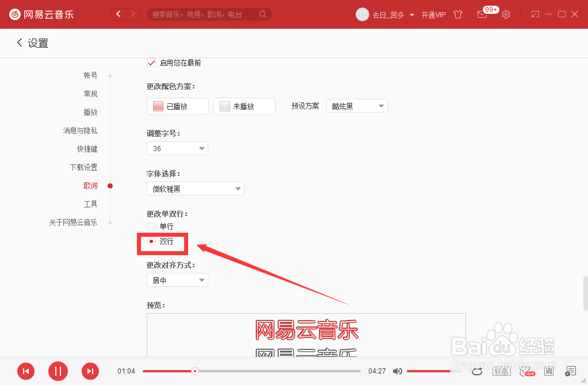Click the 99+ message badge
The height and width of the screenshot is (385, 588).
491,9
